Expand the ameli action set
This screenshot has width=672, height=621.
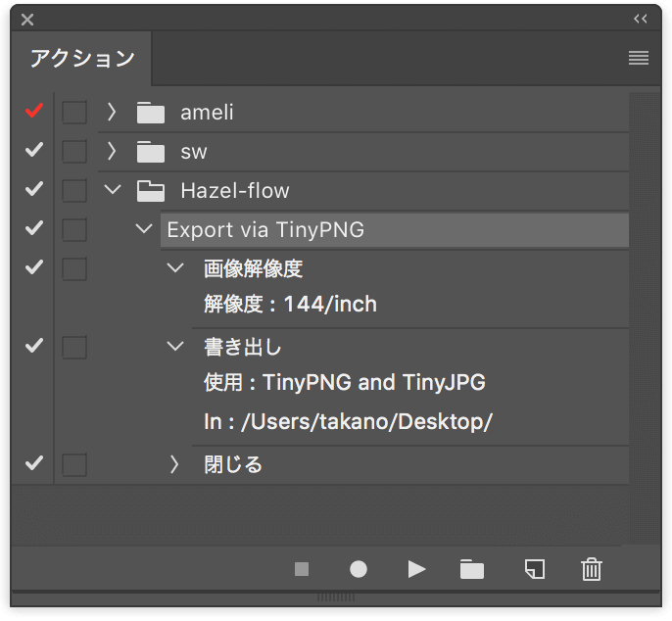click(x=112, y=112)
